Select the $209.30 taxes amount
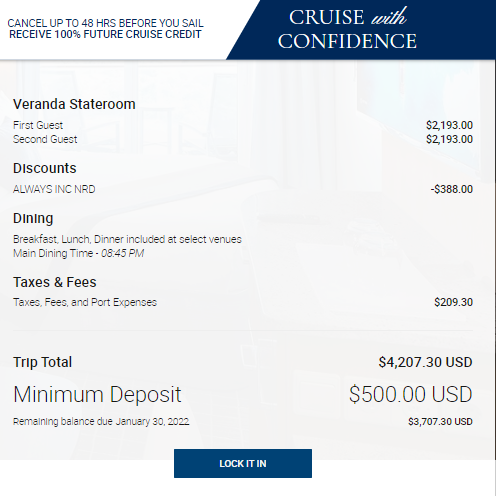Image resolution: width=496 pixels, height=496 pixels. (x=453, y=302)
